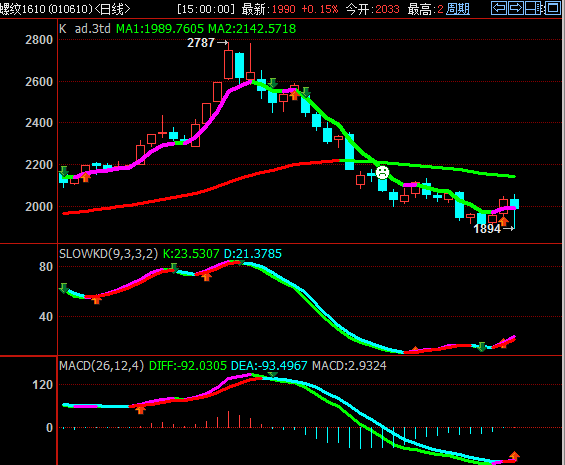565x465 pixels.
Task: Click the ad.3td indicator name
Action: (x=93, y=28)
